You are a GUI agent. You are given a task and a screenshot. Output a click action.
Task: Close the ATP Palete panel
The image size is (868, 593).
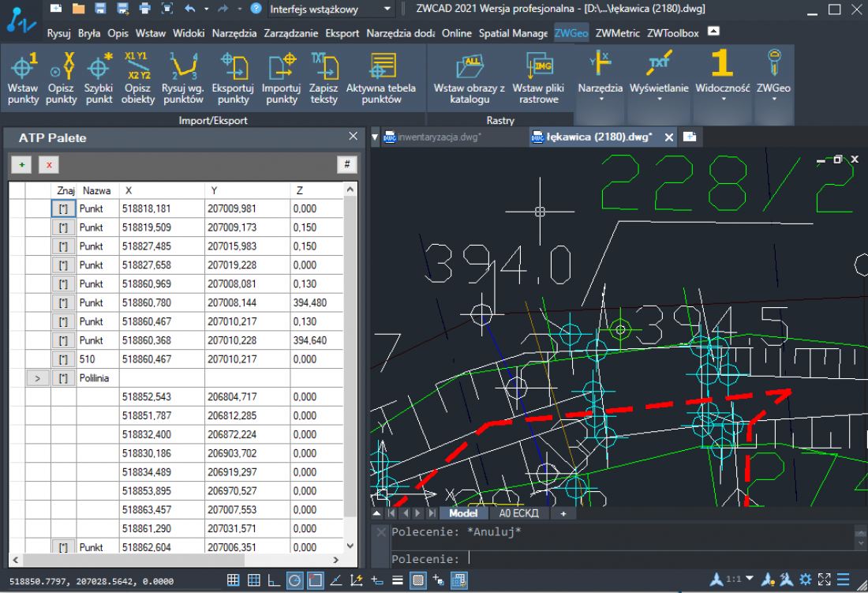click(354, 136)
